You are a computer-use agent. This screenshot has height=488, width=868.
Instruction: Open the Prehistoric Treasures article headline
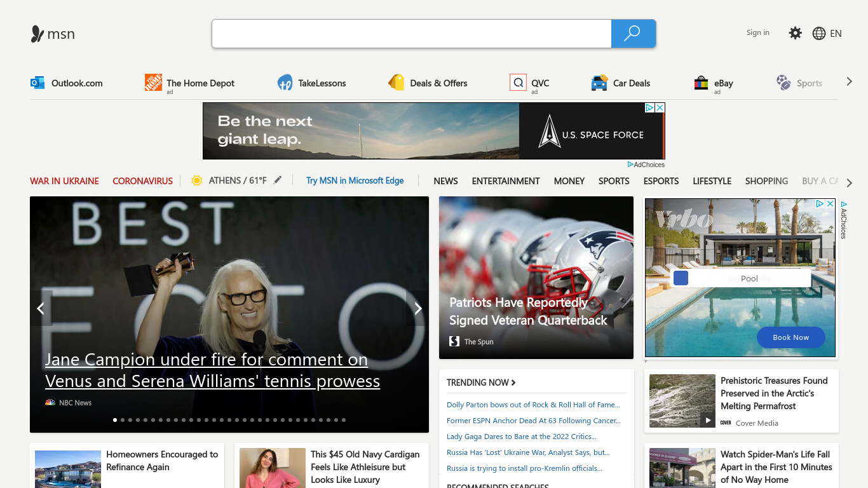[774, 393]
